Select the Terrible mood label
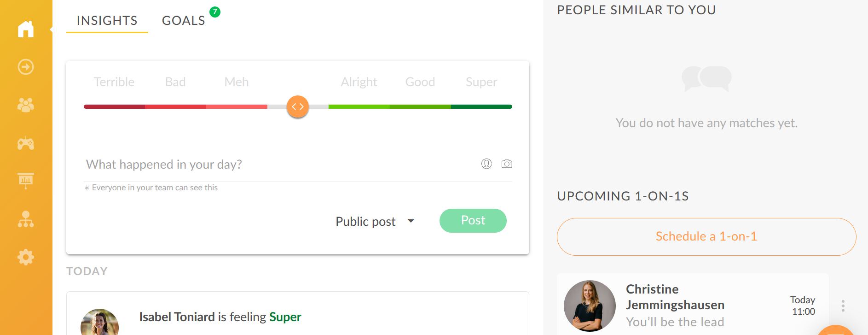 114,82
